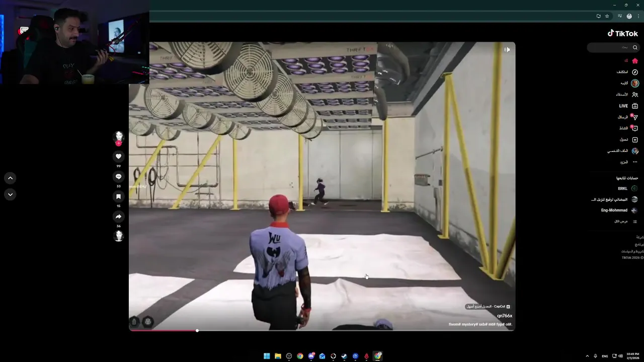The height and width of the screenshot is (362, 644).
Task: Toggle the second round control on video
Action: pyautogui.click(x=148, y=322)
